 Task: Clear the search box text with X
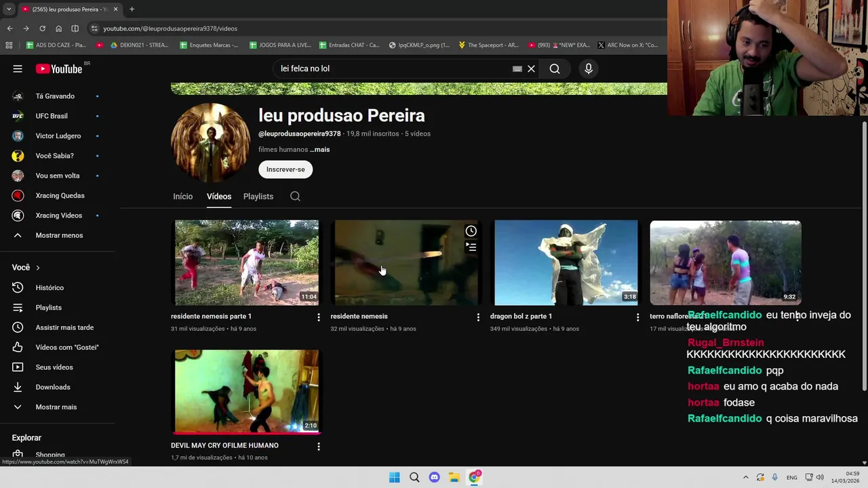coord(532,68)
